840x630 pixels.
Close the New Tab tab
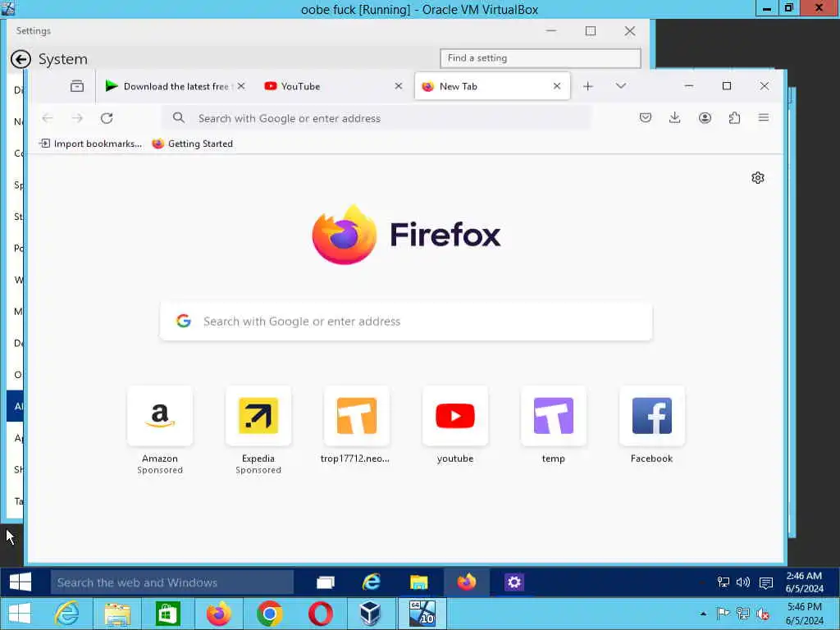pos(557,86)
